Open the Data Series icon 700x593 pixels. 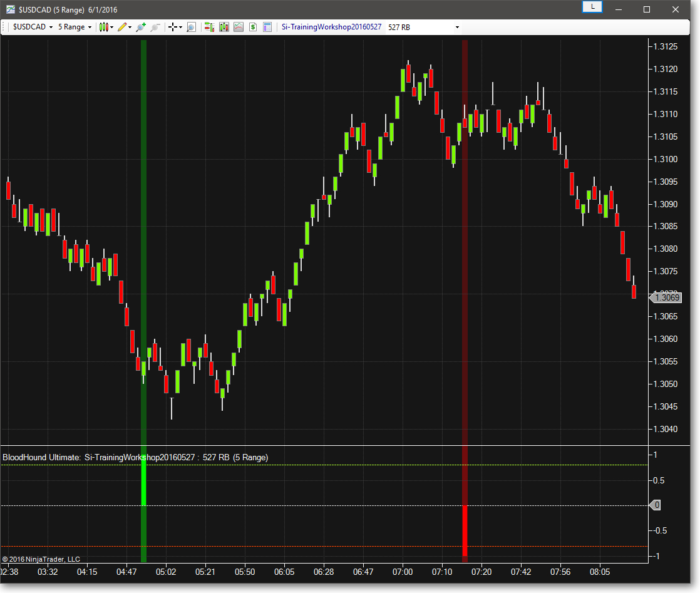[x=224, y=27]
